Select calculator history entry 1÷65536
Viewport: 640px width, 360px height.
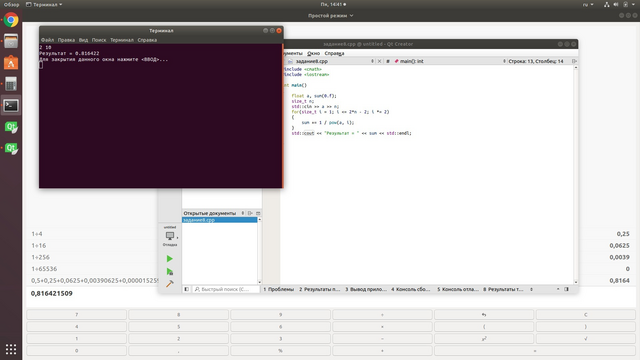(x=44, y=269)
